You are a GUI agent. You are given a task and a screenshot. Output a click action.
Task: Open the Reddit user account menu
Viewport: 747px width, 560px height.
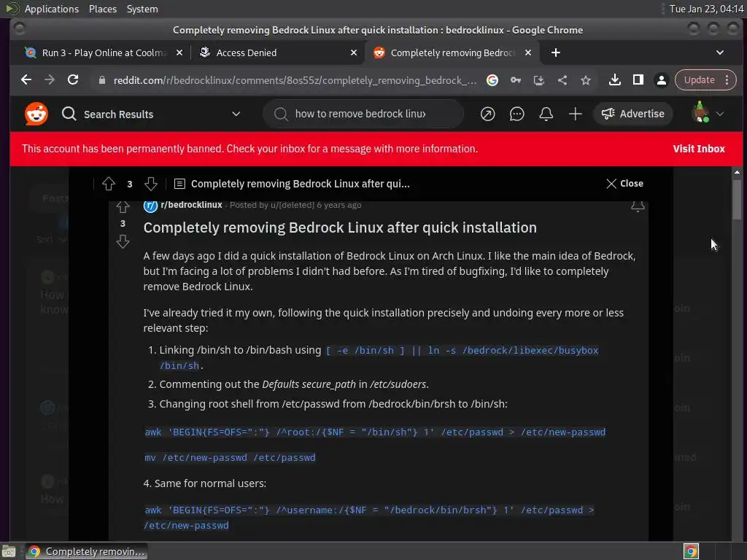coord(708,113)
